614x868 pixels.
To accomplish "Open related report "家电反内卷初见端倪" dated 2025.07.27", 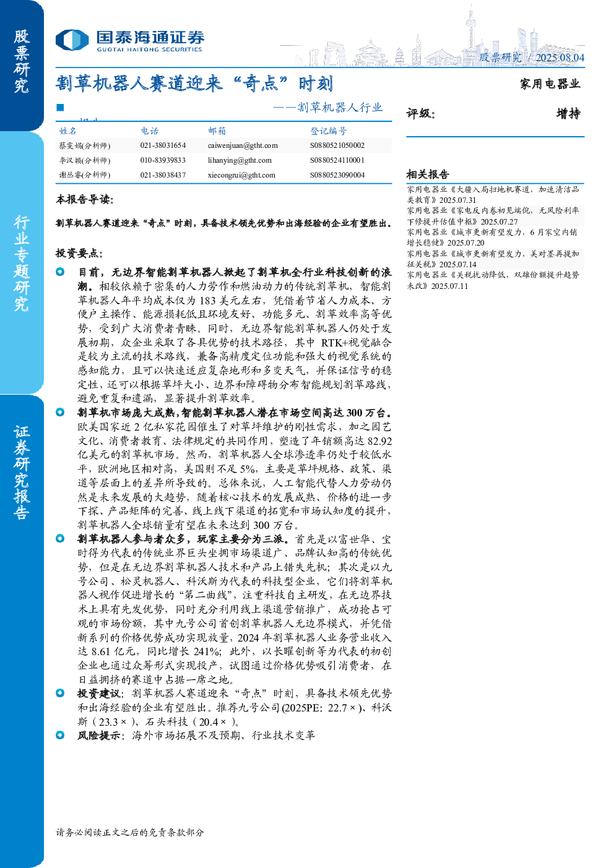I will 493,216.
